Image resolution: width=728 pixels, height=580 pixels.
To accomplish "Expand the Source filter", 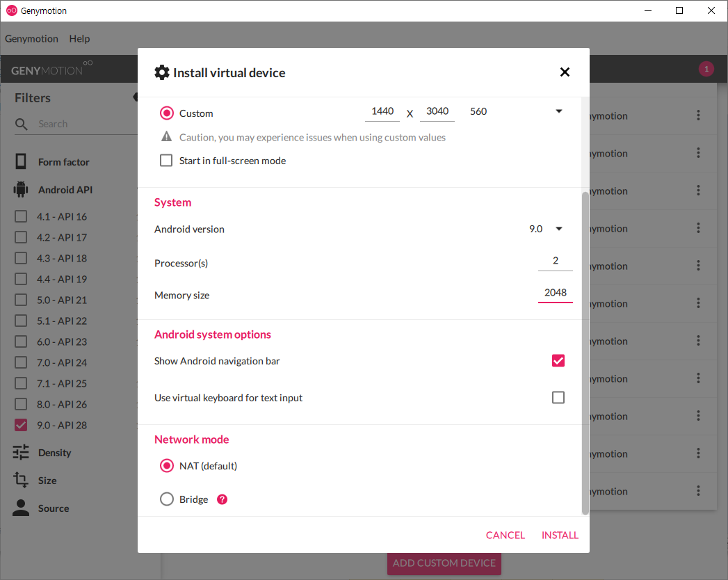I will [x=54, y=508].
